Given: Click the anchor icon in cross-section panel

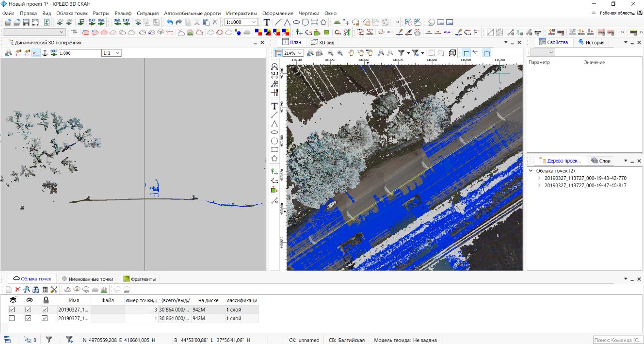Looking at the screenshot, I should pos(45,53).
